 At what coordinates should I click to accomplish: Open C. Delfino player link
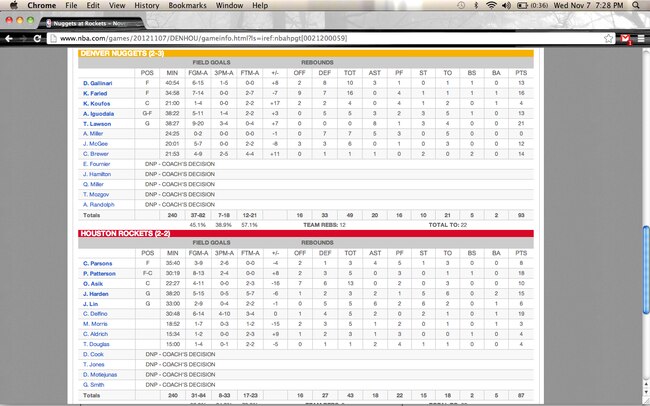tap(95, 314)
